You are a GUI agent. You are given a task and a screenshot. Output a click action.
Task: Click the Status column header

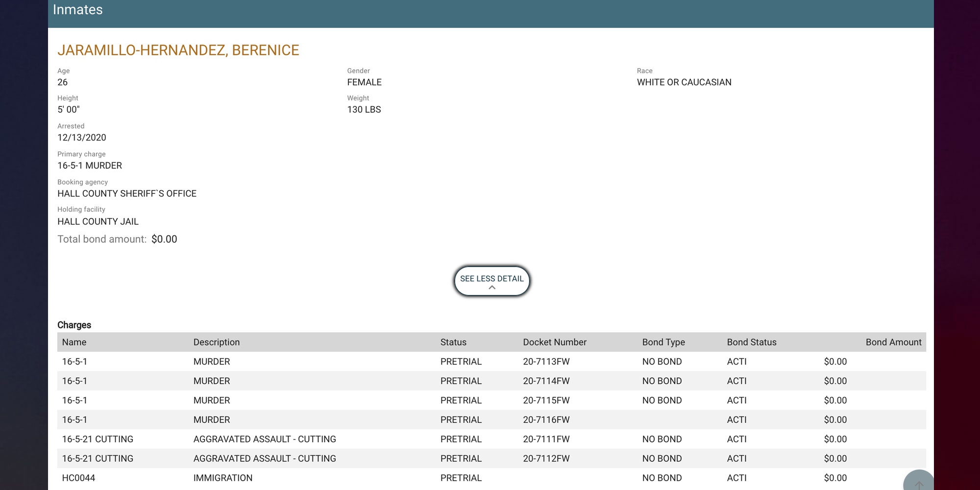tap(453, 342)
